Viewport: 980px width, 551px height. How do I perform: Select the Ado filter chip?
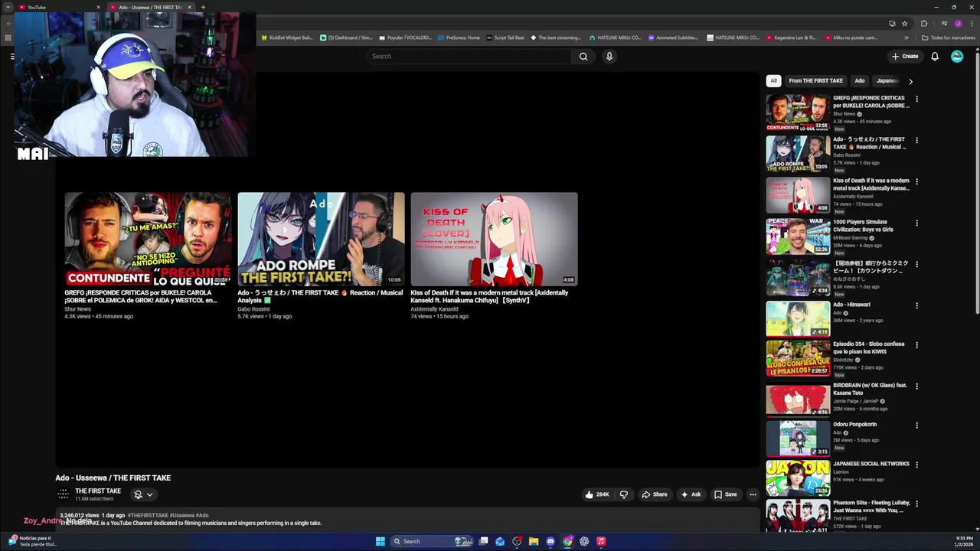click(x=860, y=80)
